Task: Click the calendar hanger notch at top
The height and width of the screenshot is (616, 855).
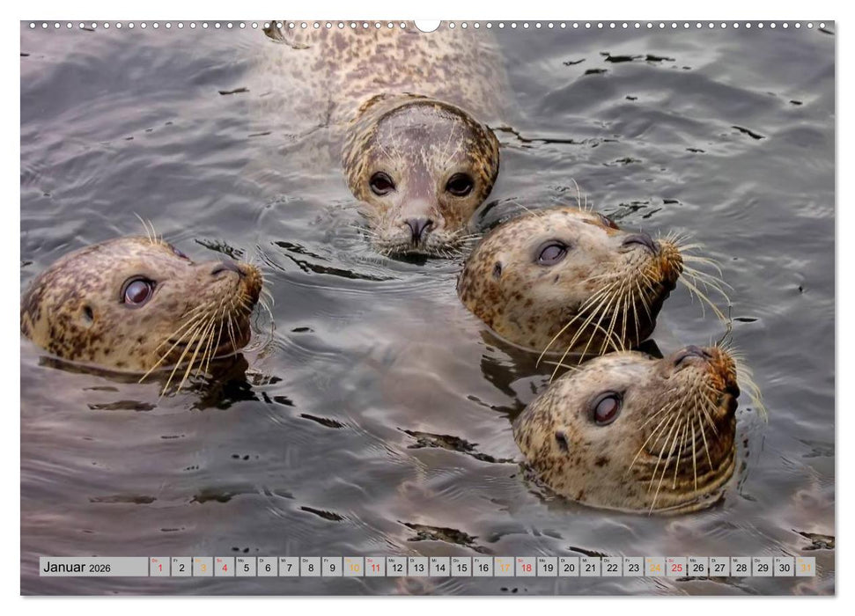Action: [x=427, y=25]
